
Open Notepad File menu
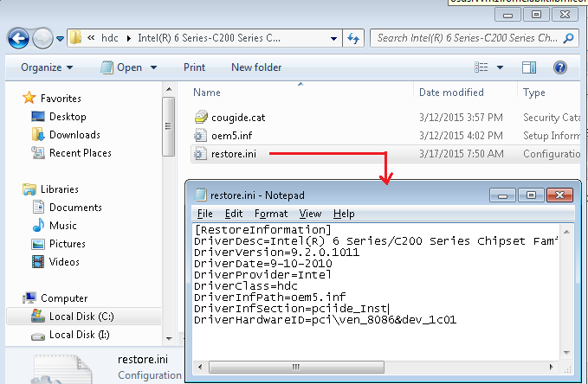pos(204,214)
